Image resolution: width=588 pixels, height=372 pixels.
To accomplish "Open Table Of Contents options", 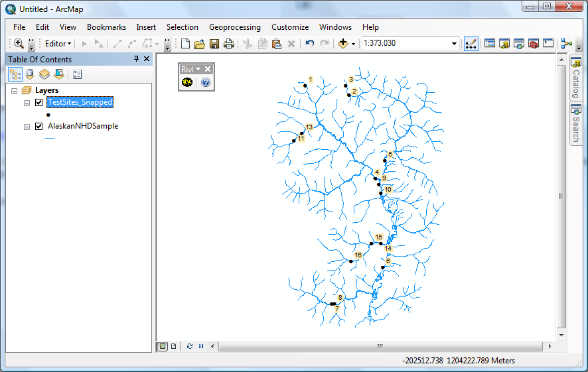I will (x=77, y=74).
